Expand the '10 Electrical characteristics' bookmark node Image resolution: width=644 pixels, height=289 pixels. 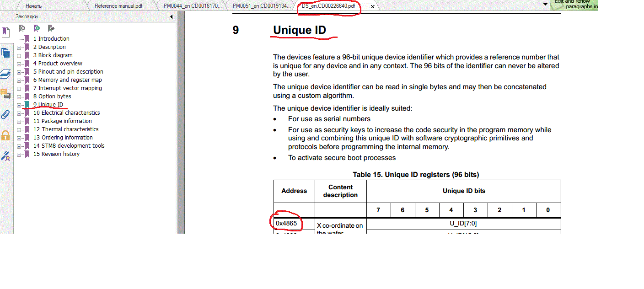[19, 113]
